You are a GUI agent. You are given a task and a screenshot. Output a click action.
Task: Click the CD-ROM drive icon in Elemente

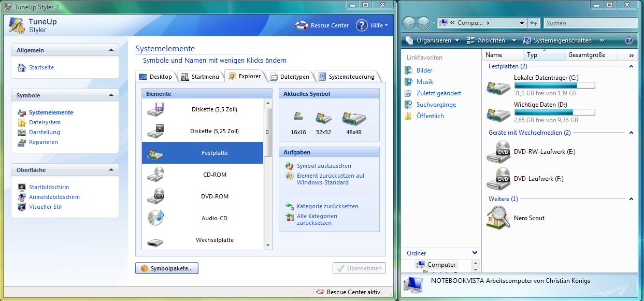pyautogui.click(x=155, y=175)
